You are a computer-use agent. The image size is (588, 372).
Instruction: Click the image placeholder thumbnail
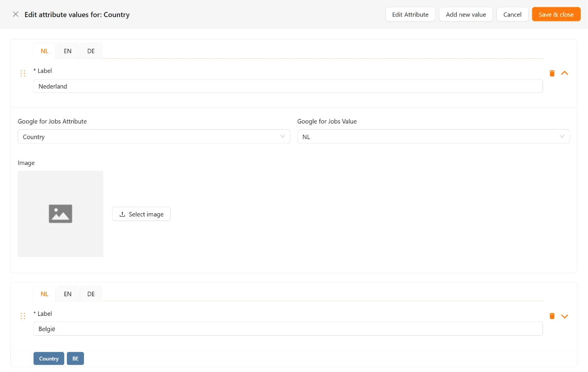[60, 214]
